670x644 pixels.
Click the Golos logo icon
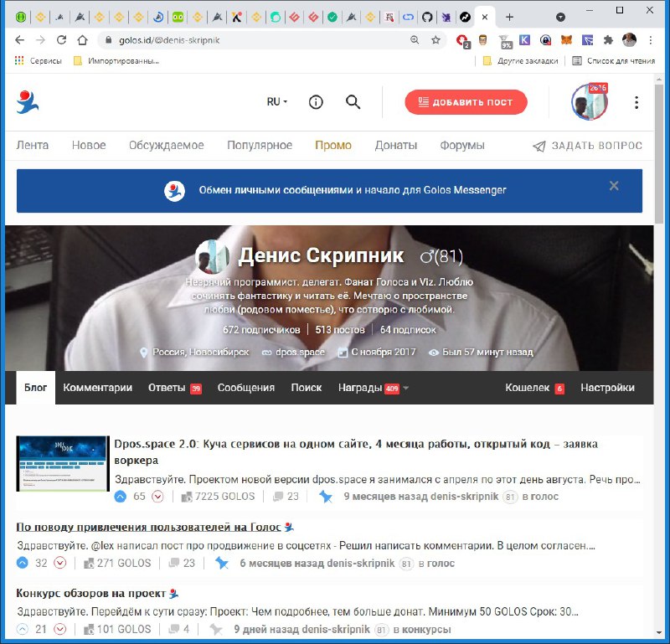(x=28, y=102)
